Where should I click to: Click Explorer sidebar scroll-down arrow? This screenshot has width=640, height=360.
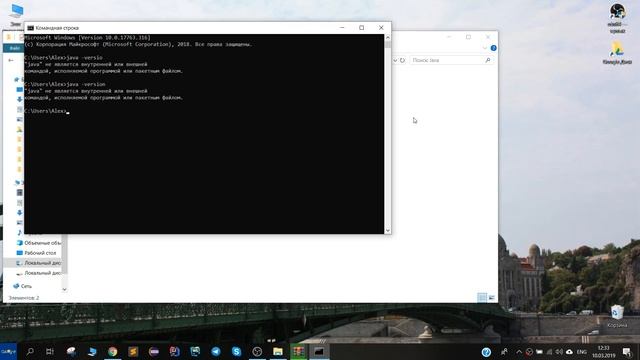[64, 289]
